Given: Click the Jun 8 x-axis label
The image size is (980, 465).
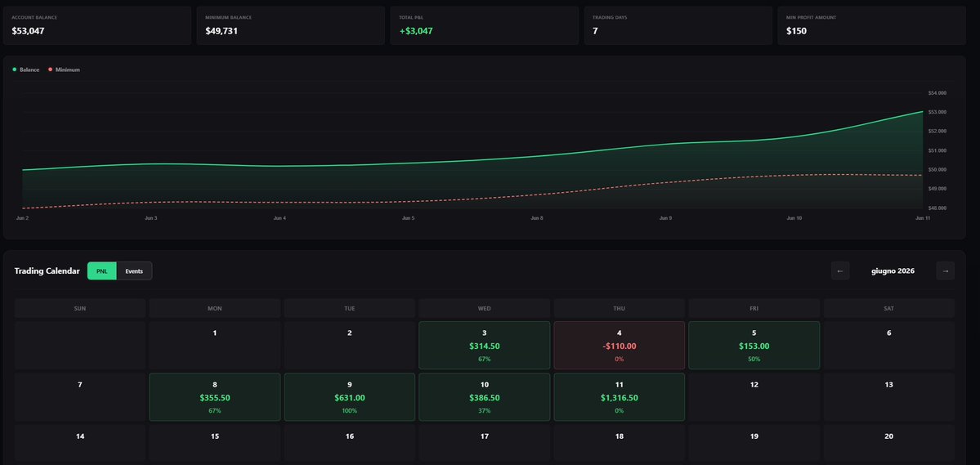Looking at the screenshot, I should pyautogui.click(x=536, y=218).
